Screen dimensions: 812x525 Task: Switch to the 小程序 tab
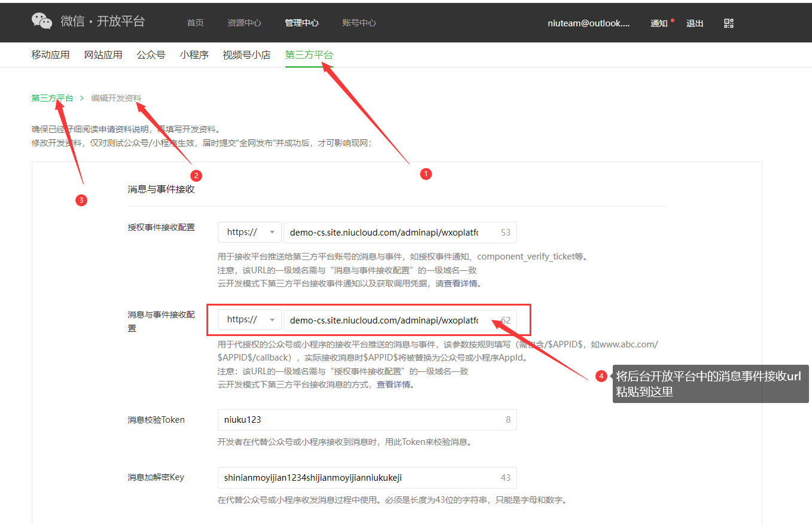194,55
